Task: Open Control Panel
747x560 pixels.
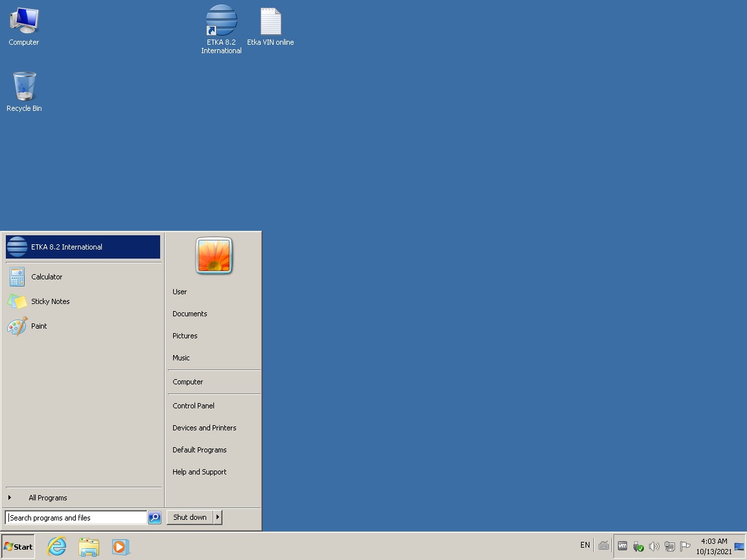Action: click(x=193, y=406)
